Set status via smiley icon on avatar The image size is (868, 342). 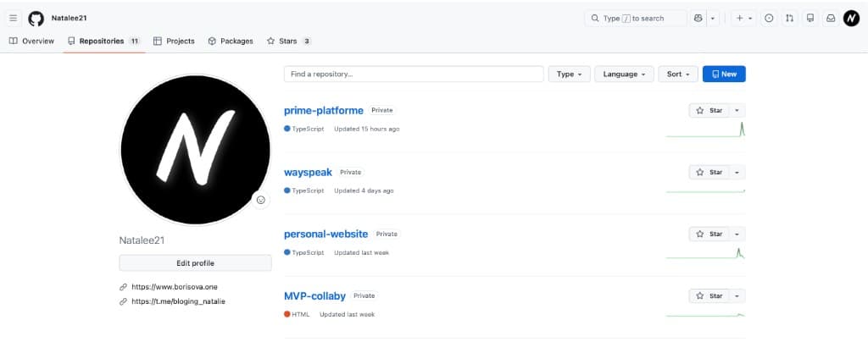(x=261, y=200)
